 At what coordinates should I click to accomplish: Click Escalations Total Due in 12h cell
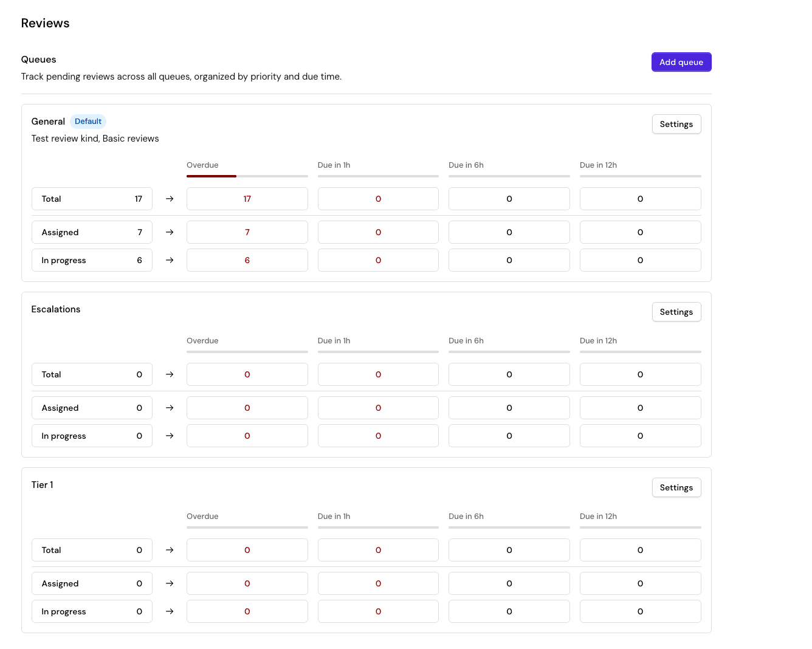tap(641, 374)
